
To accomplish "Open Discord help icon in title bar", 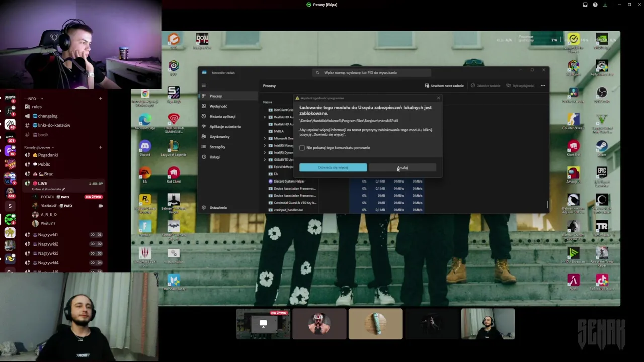I will (x=595, y=5).
